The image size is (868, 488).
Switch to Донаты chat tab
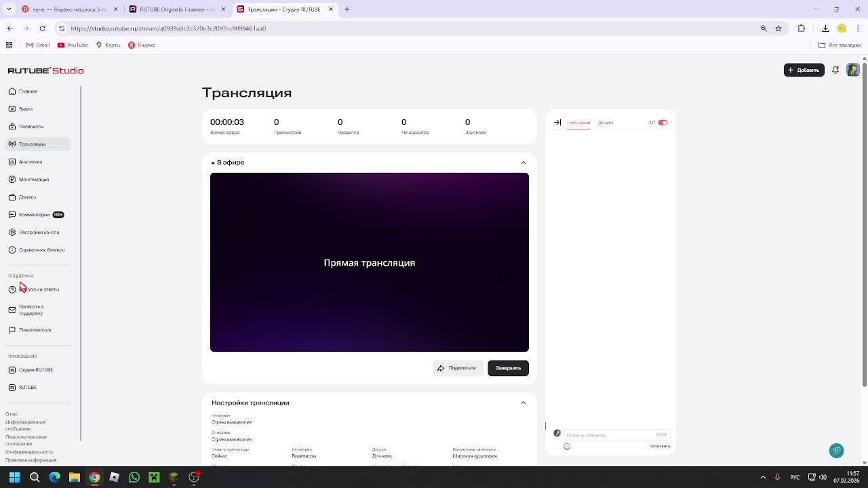pos(606,123)
